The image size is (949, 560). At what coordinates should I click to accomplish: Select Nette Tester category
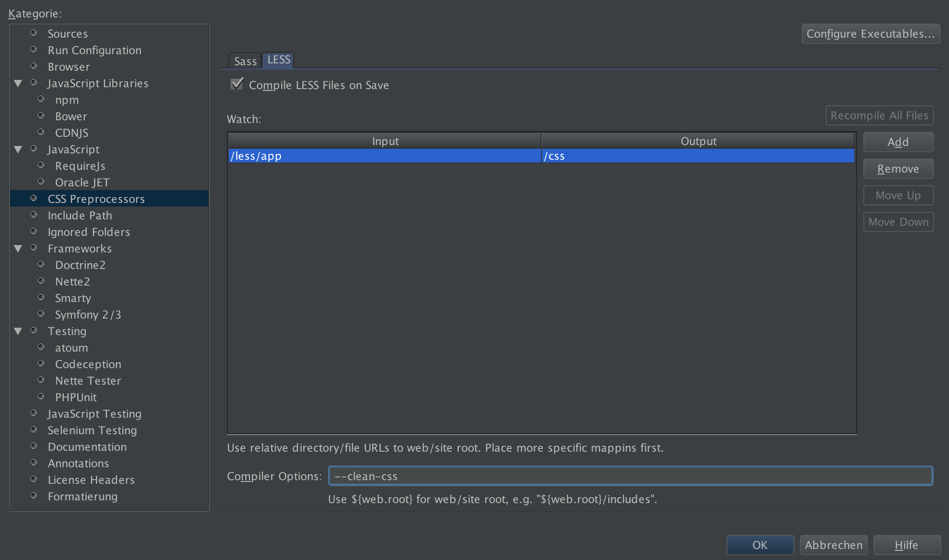pos(88,381)
